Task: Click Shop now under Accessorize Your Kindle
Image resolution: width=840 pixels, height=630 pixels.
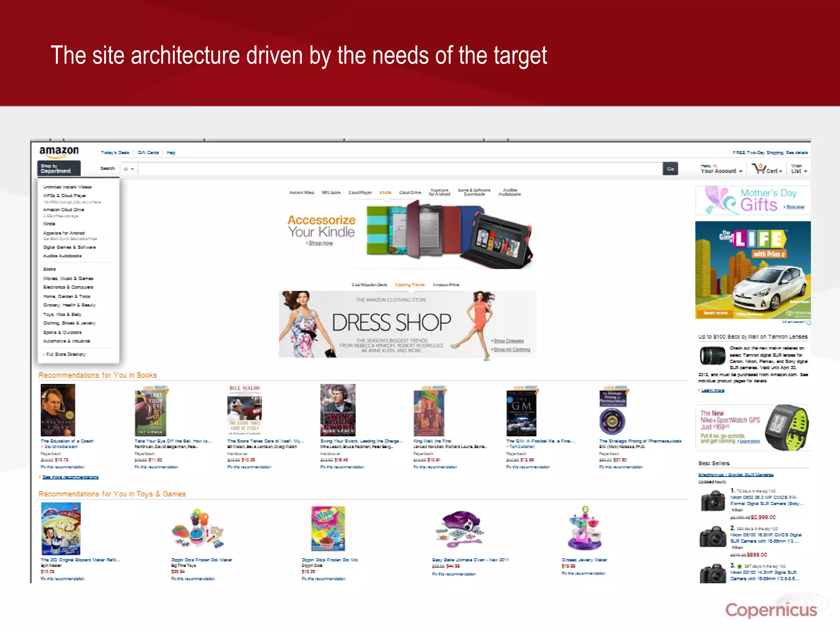Action: coord(320,243)
